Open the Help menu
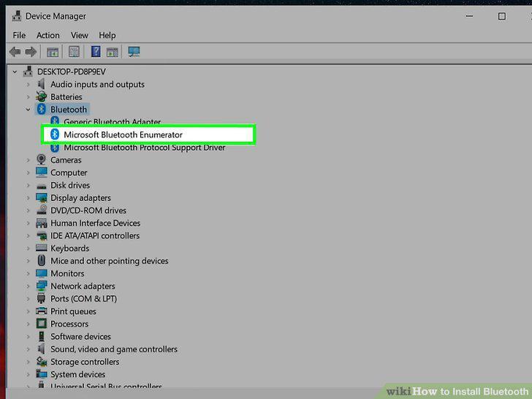 pos(107,35)
